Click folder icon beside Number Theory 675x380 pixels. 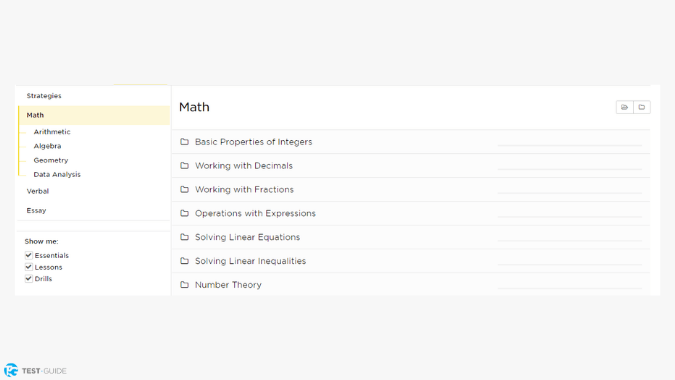[185, 284]
